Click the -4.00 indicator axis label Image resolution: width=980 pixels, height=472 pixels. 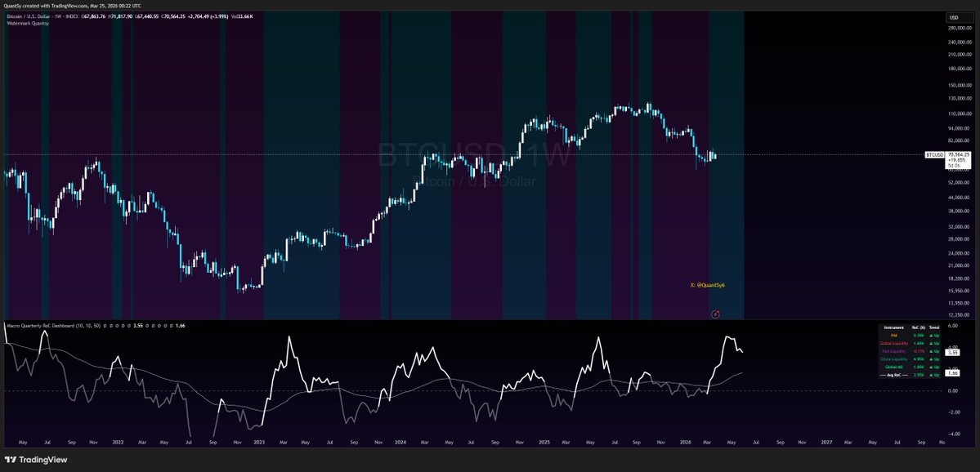[953, 434]
